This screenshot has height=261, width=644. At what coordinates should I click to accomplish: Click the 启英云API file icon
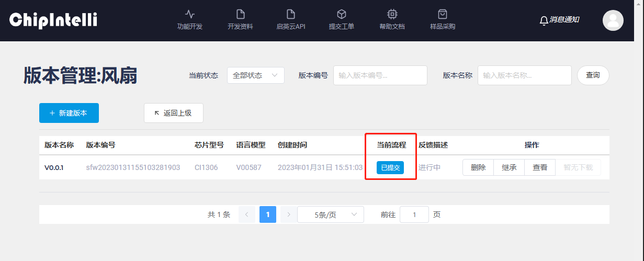click(x=290, y=14)
